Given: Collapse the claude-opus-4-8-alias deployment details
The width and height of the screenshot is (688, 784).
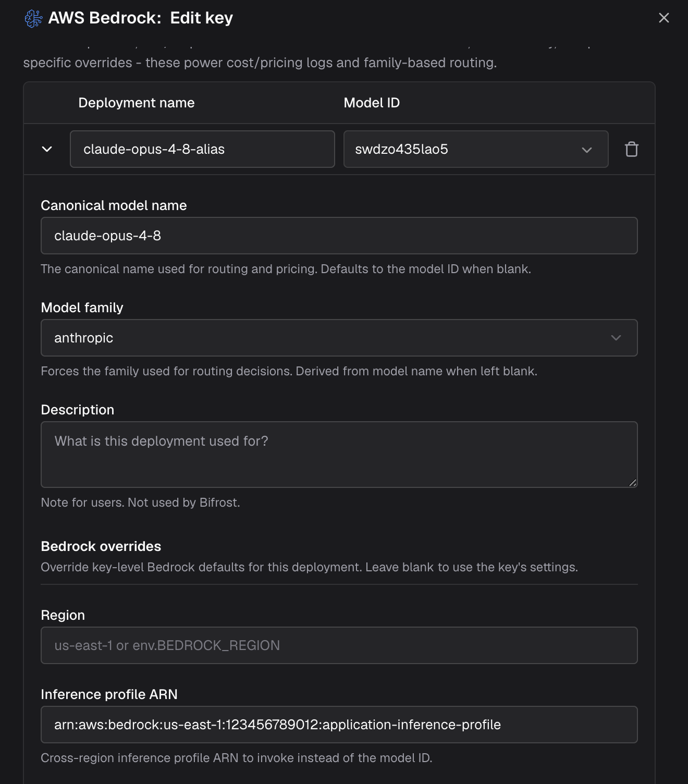Looking at the screenshot, I should click(x=47, y=149).
